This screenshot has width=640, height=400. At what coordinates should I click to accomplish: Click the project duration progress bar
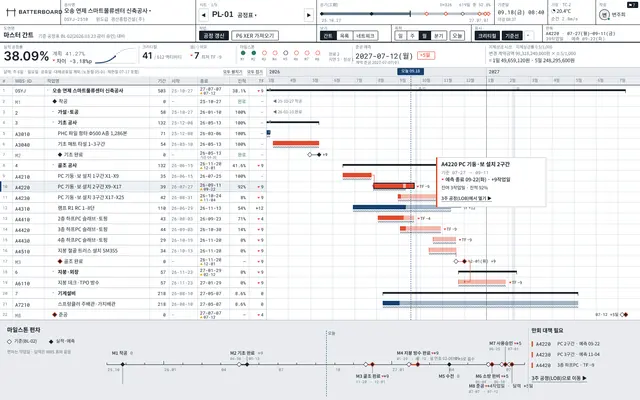click(405, 14)
